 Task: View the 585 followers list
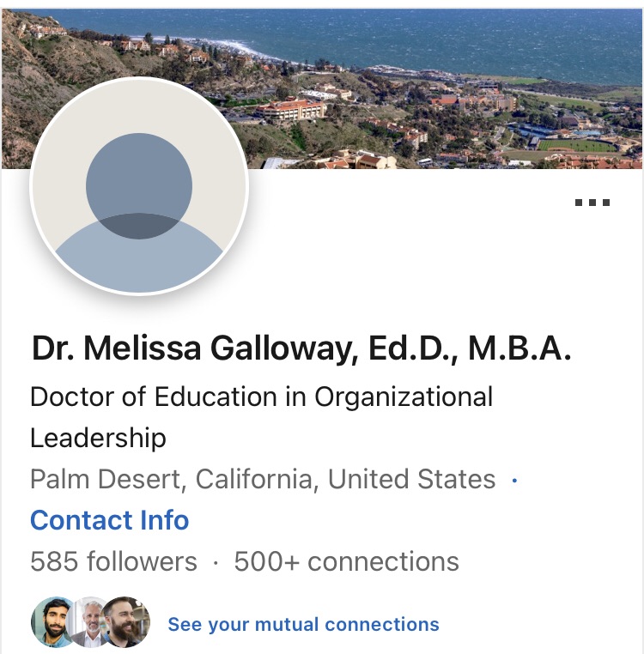(x=113, y=562)
